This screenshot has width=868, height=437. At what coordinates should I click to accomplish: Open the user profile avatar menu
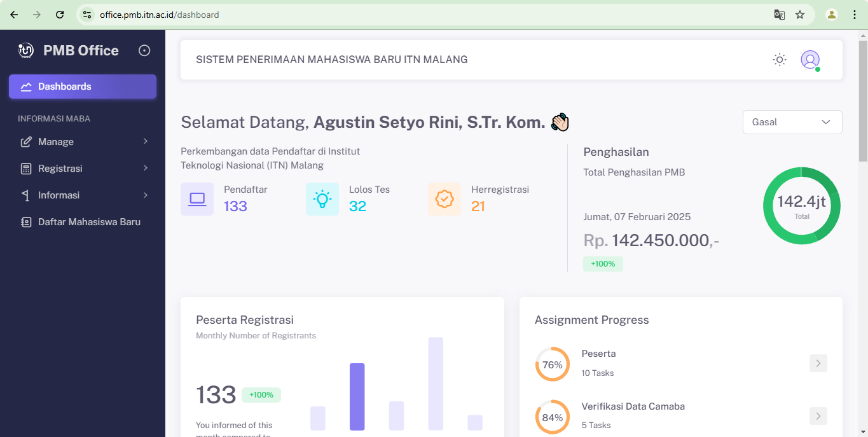tap(810, 60)
